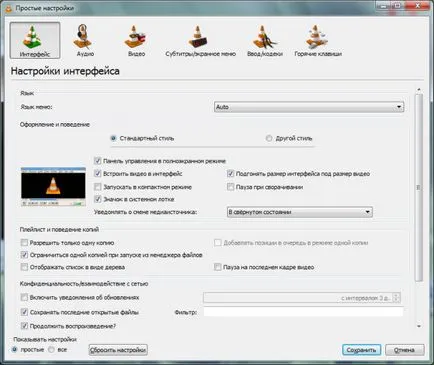
Task: Open the Аудио settings category
Action: click(x=85, y=40)
